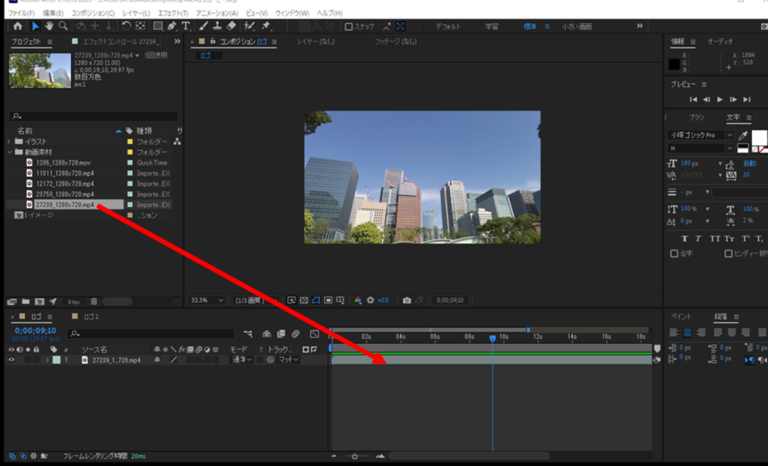The image size is (768, 466).
Task: Select 27239_1280x720.mp4 in the Project panel
Action: pyautogui.click(x=64, y=204)
